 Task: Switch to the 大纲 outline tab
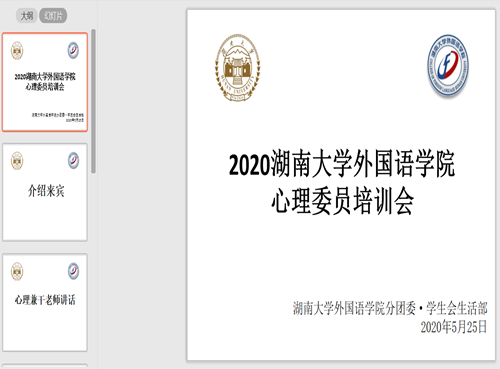click(26, 16)
